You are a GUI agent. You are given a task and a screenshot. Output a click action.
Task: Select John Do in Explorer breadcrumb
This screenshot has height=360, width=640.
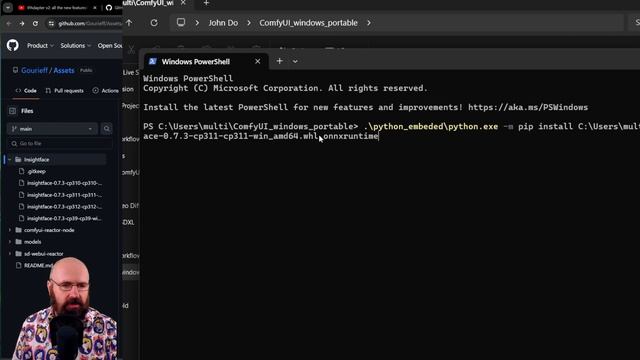coord(223,23)
